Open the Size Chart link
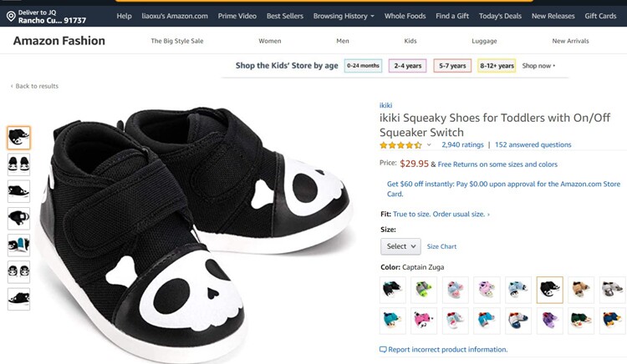The image size is (627, 364). click(x=442, y=246)
